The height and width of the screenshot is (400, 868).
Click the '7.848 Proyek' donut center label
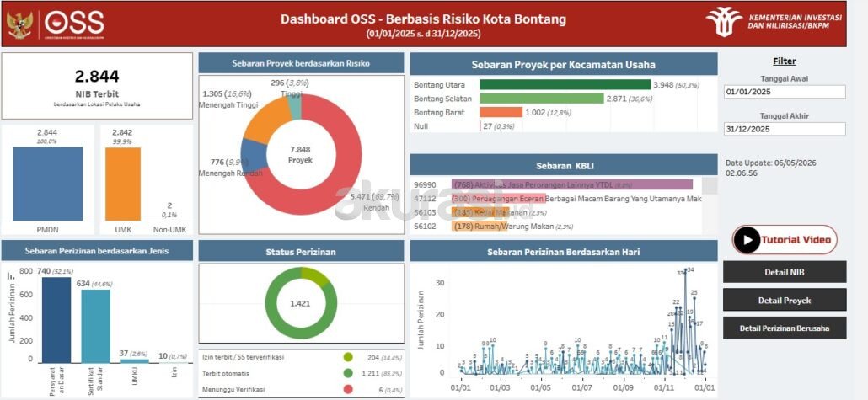click(x=301, y=155)
